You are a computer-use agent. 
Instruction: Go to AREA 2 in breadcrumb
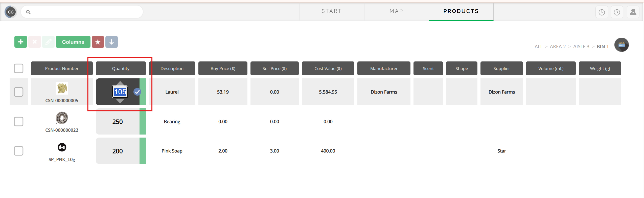click(558, 47)
